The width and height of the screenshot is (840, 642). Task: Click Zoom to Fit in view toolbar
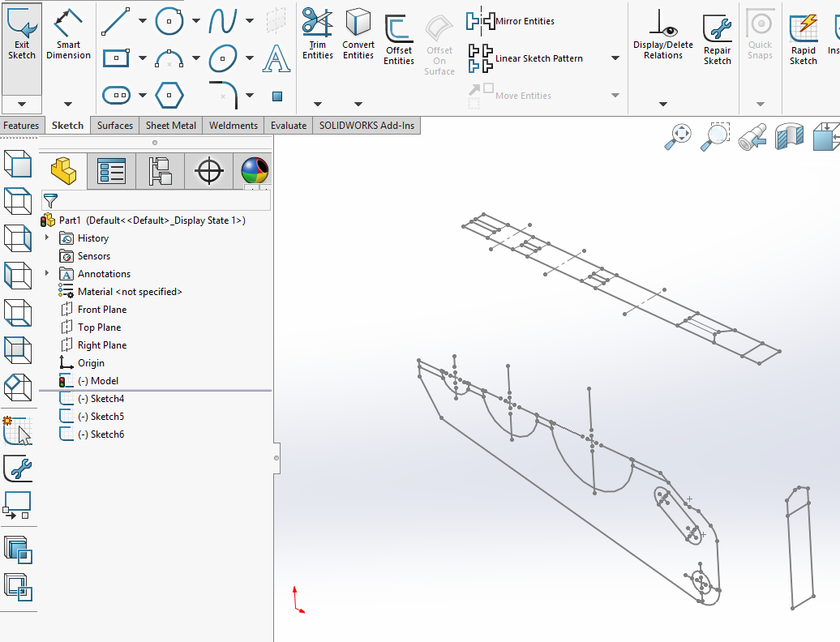point(678,136)
